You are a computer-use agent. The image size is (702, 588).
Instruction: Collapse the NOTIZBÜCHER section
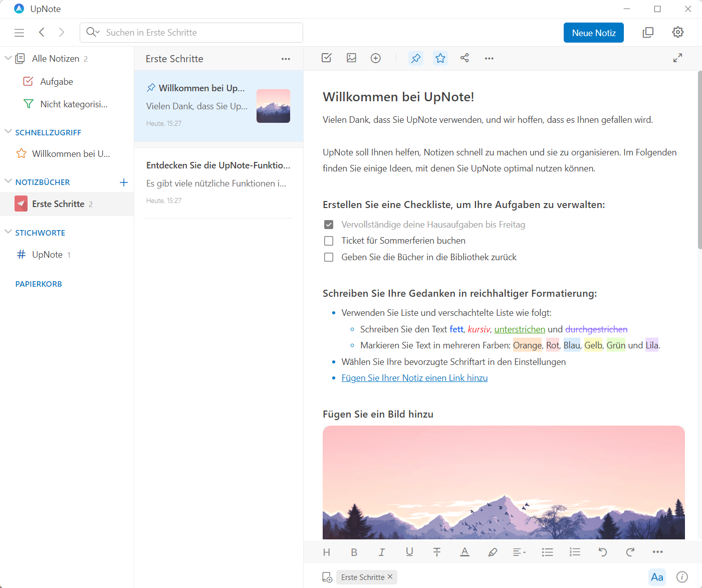coord(8,181)
